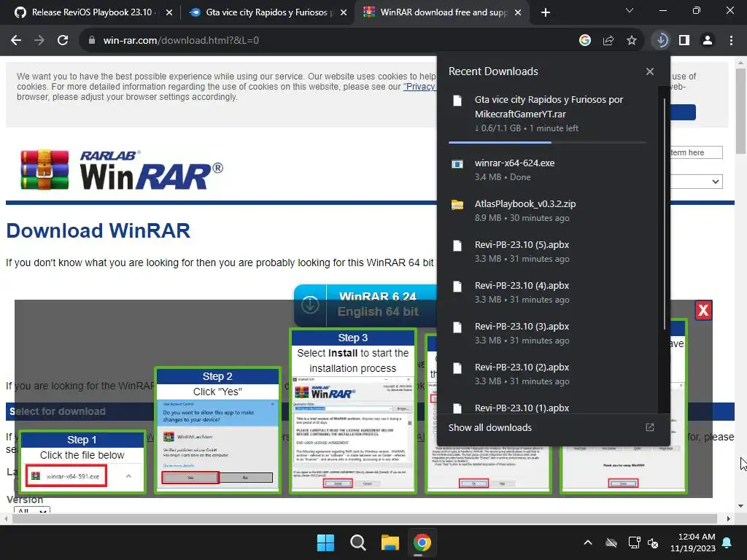Close the Gta vice city tab
This screenshot has height=560, width=747.
tap(344, 12)
